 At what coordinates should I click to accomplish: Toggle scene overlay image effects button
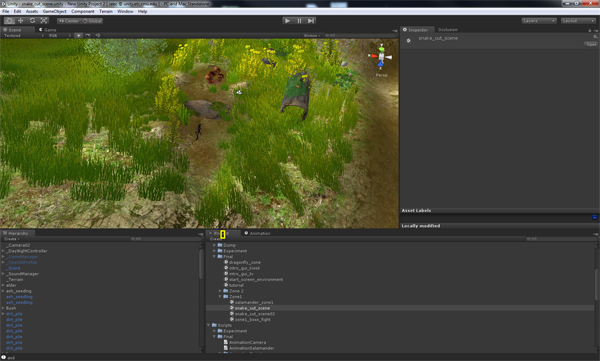coord(88,35)
